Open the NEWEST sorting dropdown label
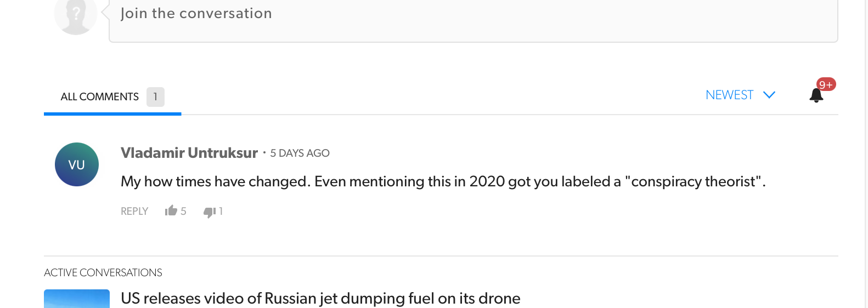The width and height of the screenshot is (868, 308). click(729, 95)
